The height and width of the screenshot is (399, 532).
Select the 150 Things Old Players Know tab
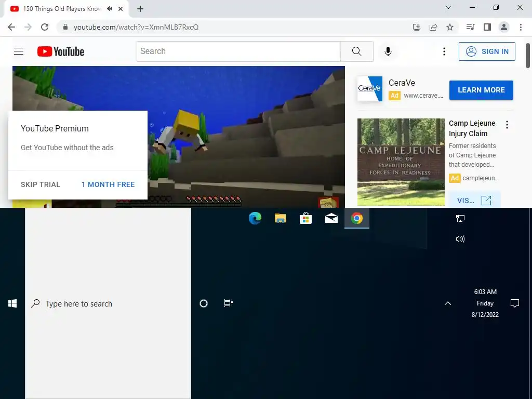point(62,9)
